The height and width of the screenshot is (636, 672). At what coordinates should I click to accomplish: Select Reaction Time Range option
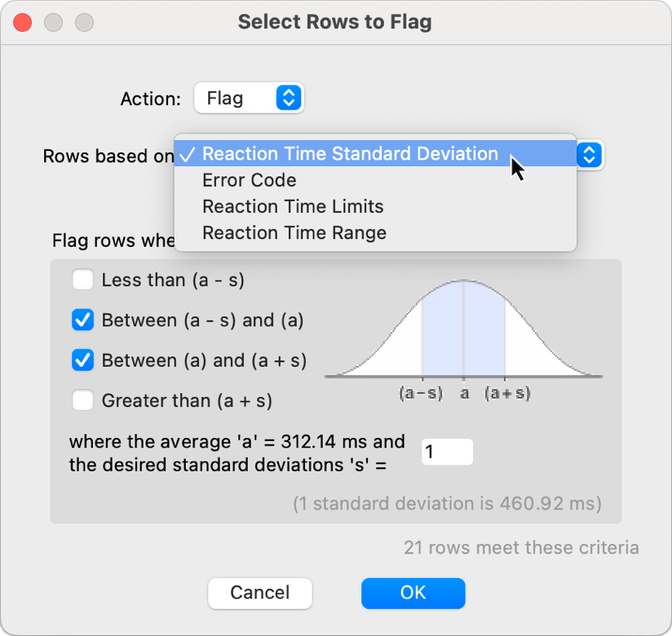click(294, 233)
